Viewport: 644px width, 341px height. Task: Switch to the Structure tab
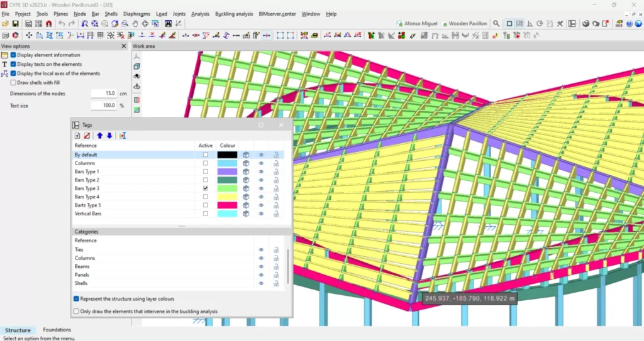point(18,330)
